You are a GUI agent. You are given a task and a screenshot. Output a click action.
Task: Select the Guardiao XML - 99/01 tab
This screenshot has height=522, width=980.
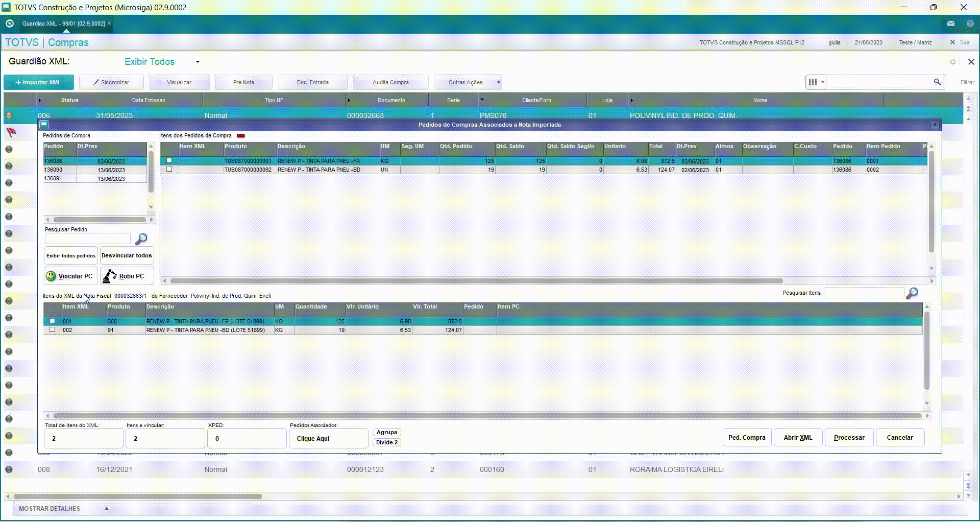click(63, 23)
